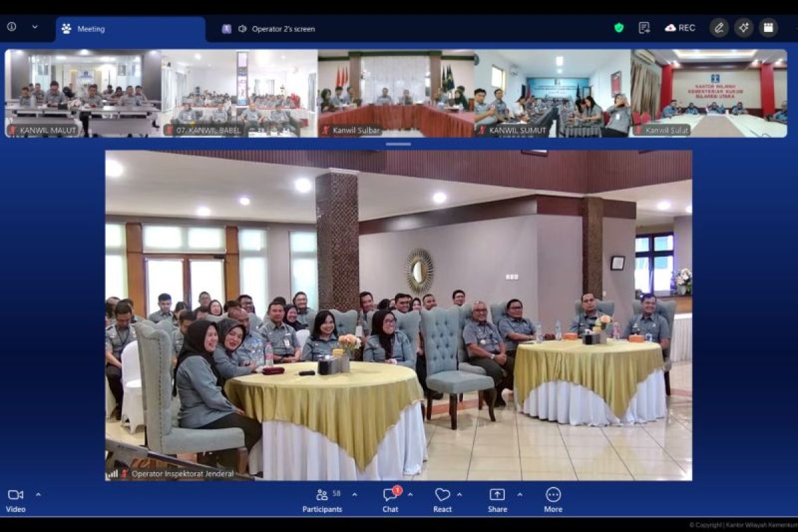Click the gallery strip resize handle bar

coord(398,144)
